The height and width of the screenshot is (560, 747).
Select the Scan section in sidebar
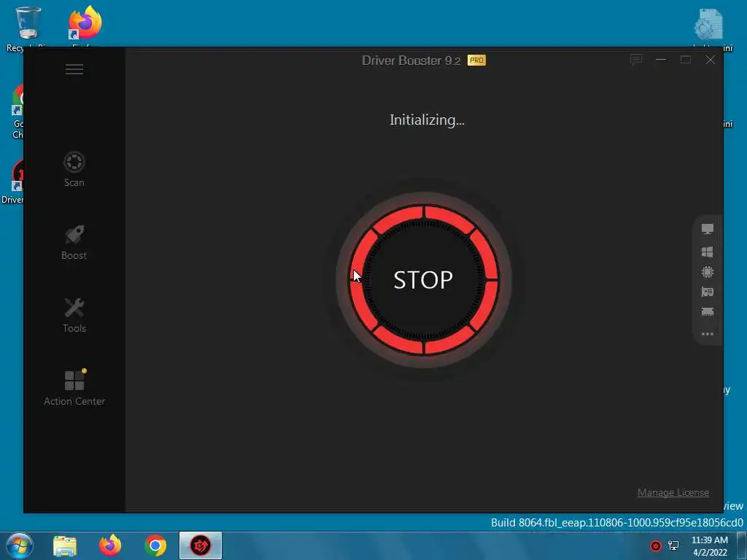[x=74, y=169]
